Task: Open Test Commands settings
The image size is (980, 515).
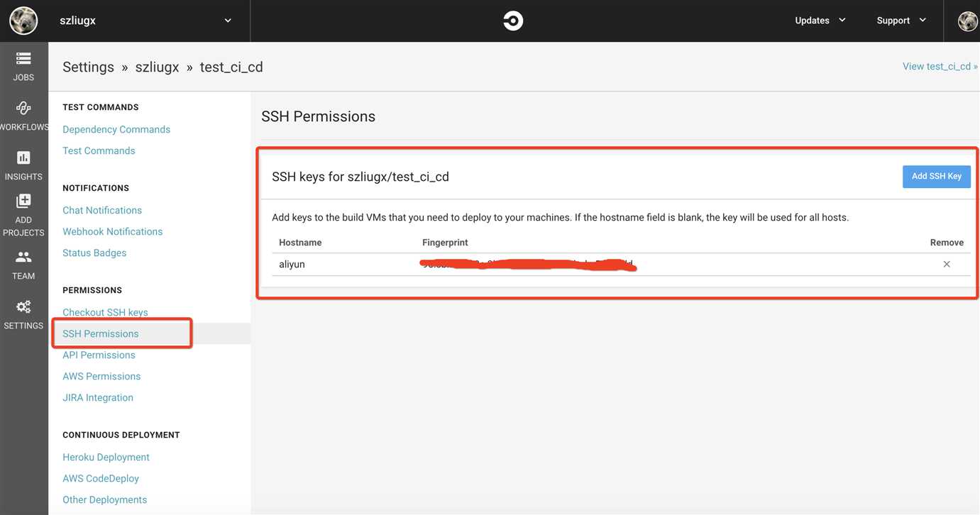Action: [99, 150]
